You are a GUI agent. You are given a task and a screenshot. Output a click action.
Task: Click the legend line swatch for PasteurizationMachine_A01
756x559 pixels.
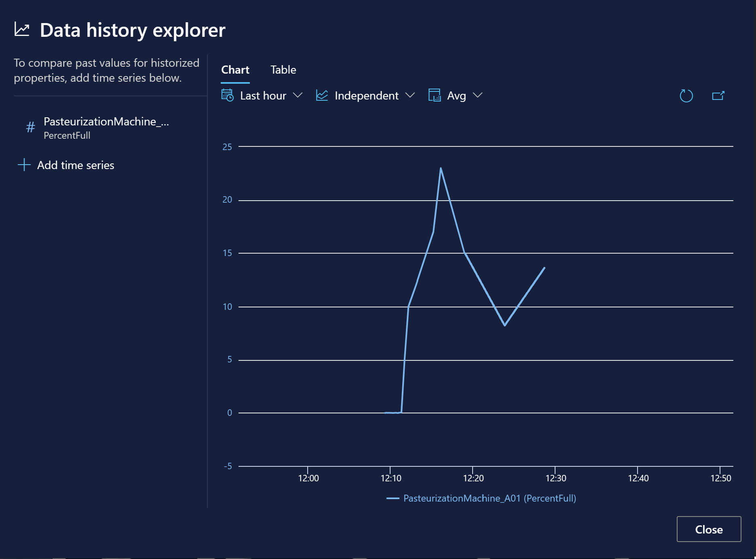[393, 498]
